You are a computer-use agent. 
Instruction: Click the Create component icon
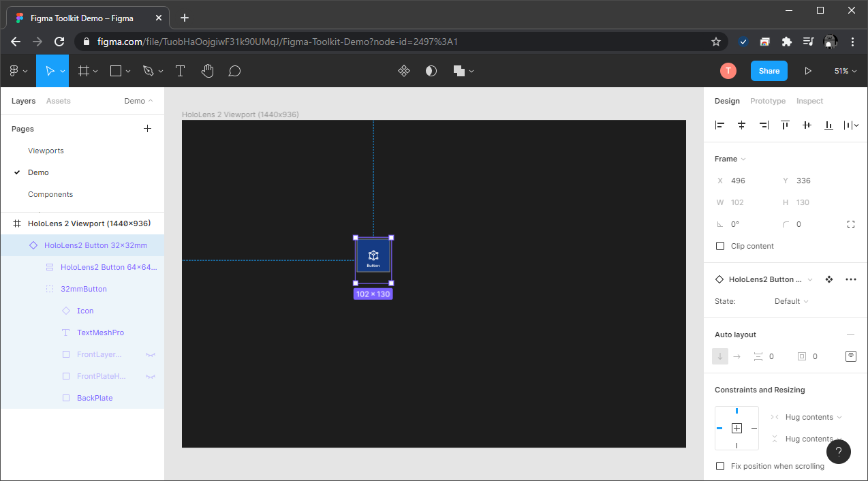(x=404, y=71)
